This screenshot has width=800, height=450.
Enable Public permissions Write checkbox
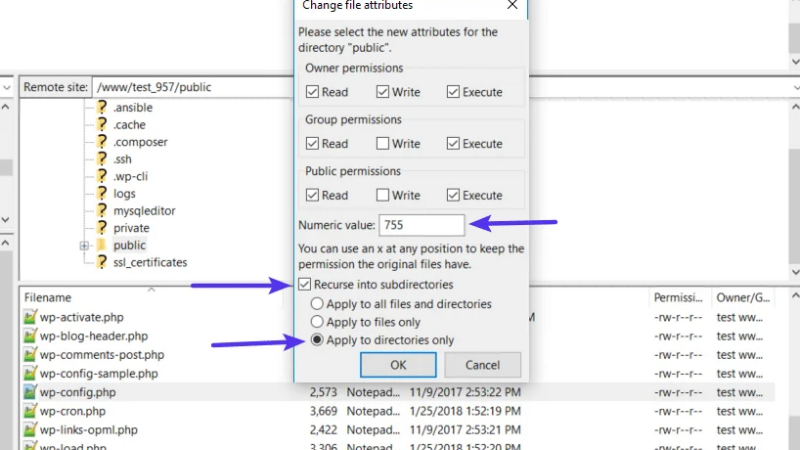pos(383,195)
